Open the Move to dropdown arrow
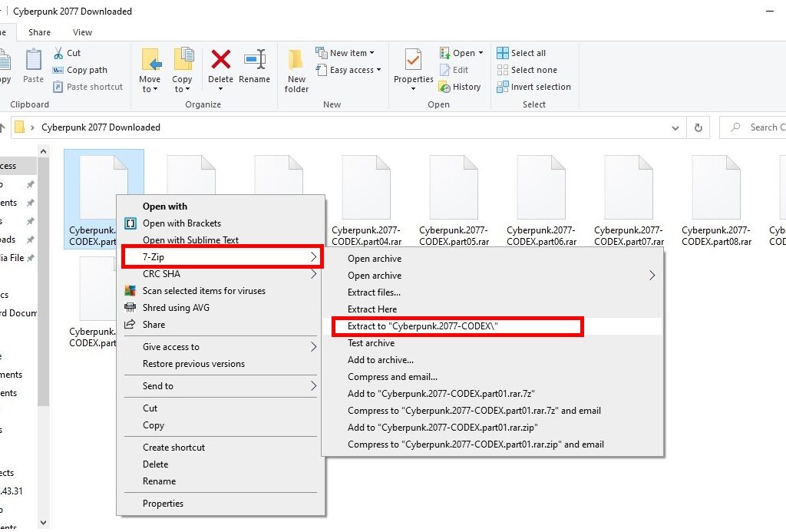The width and height of the screenshot is (786, 532). (x=155, y=89)
